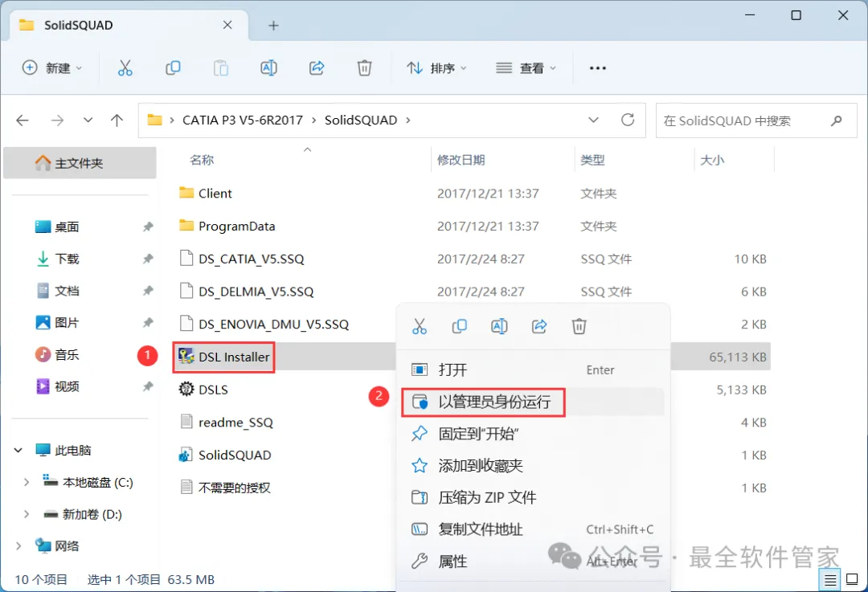Choose 以管理员身份运行 in the context menu
Image resolution: width=868 pixels, height=592 pixels.
(x=533, y=402)
